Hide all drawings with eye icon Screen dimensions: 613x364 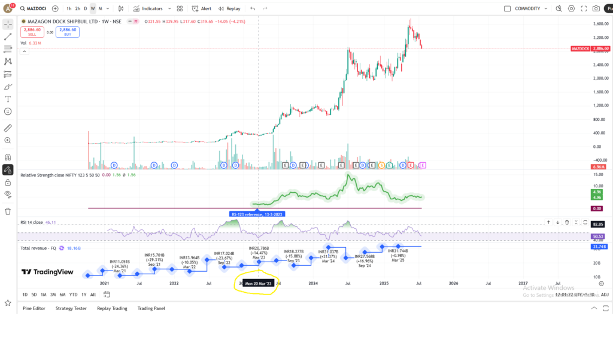[x=8, y=195]
